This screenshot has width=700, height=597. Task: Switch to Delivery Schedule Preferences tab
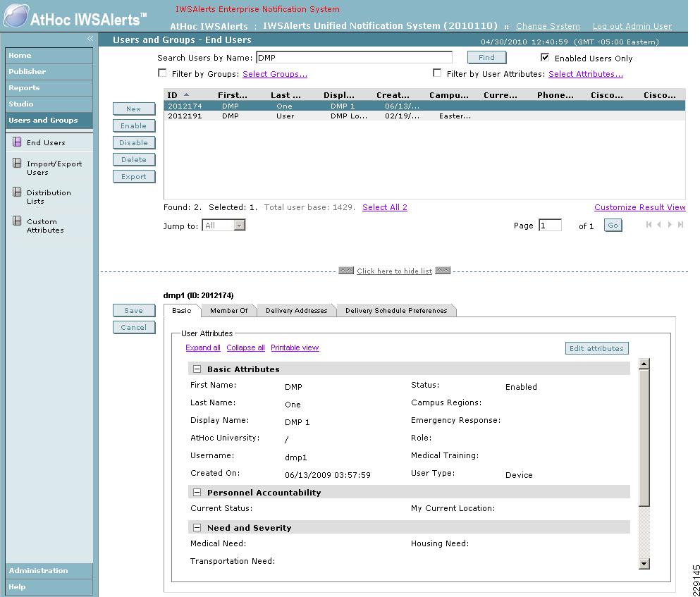(396, 310)
